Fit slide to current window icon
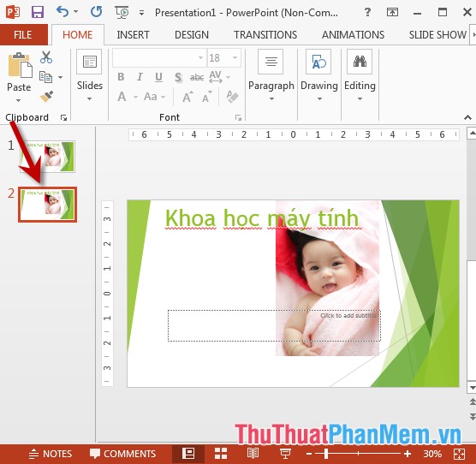476x464 pixels. click(459, 454)
